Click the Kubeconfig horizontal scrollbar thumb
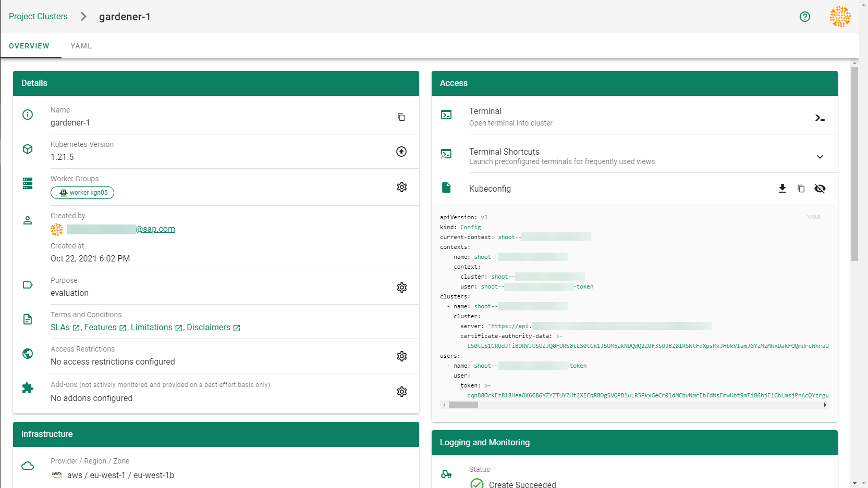This screenshot has width=868, height=488. click(463, 405)
